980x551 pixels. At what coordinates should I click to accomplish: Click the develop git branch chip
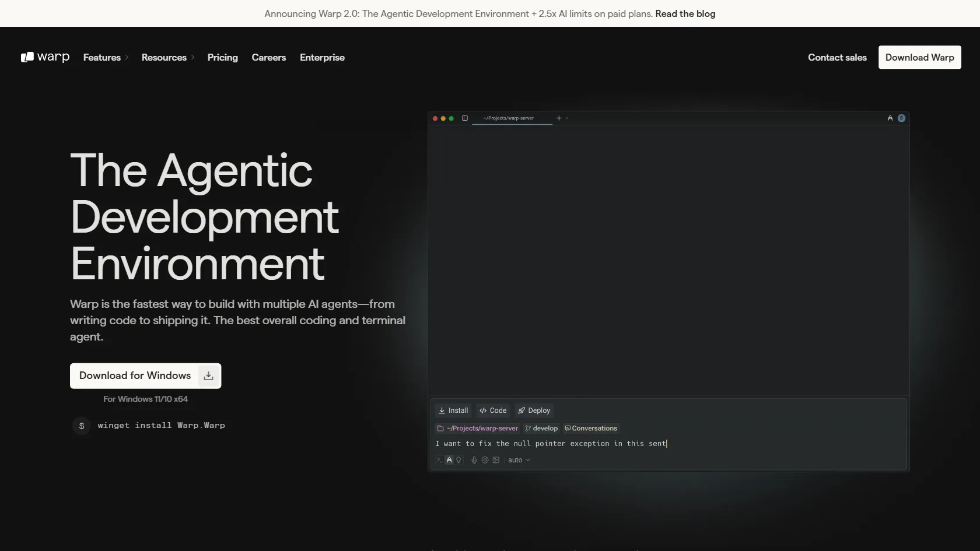click(x=541, y=428)
